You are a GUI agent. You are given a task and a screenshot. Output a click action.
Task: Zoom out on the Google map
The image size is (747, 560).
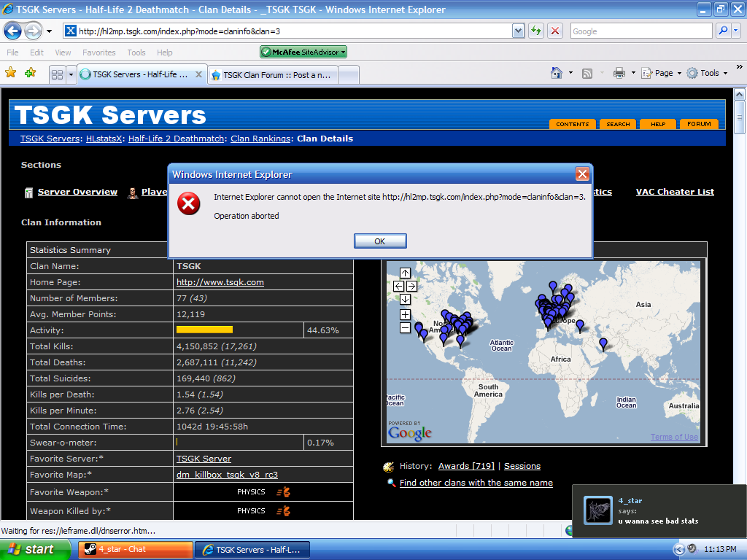pyautogui.click(x=405, y=328)
